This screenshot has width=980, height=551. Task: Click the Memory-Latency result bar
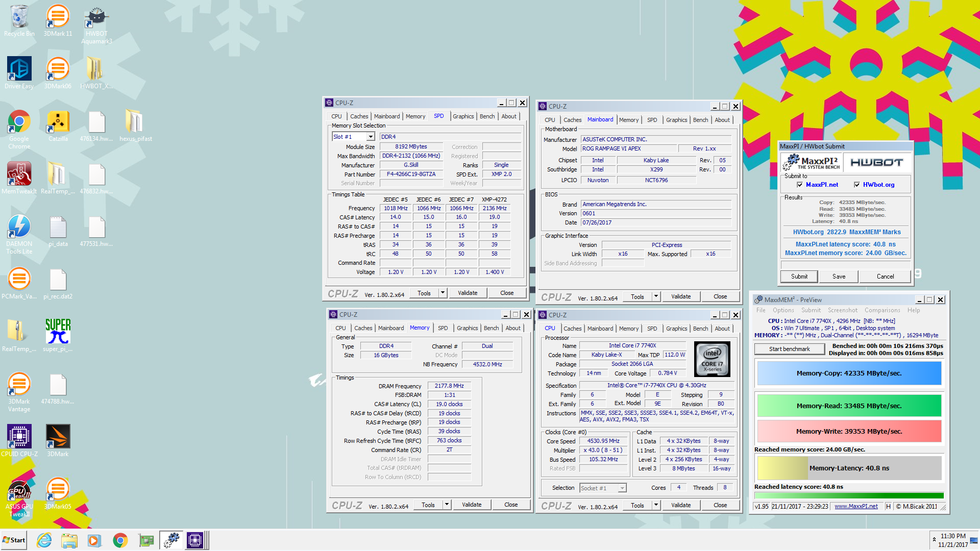click(849, 468)
